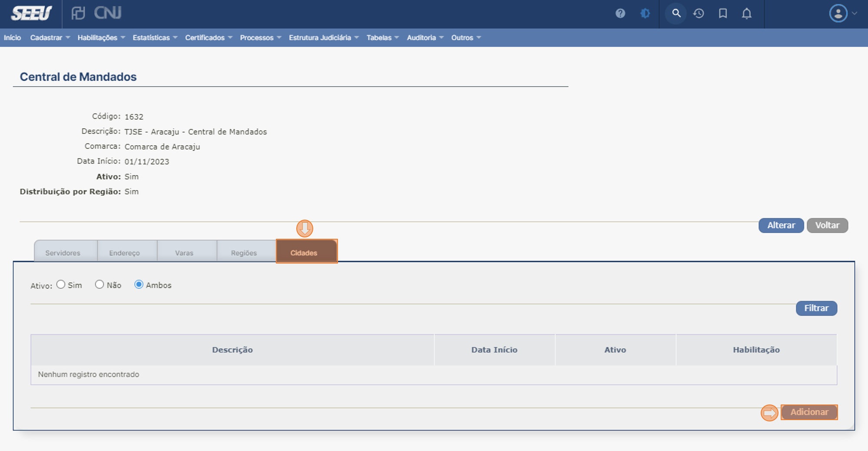Toggle the contrast theme icon
The height and width of the screenshot is (451, 868).
[x=645, y=13]
